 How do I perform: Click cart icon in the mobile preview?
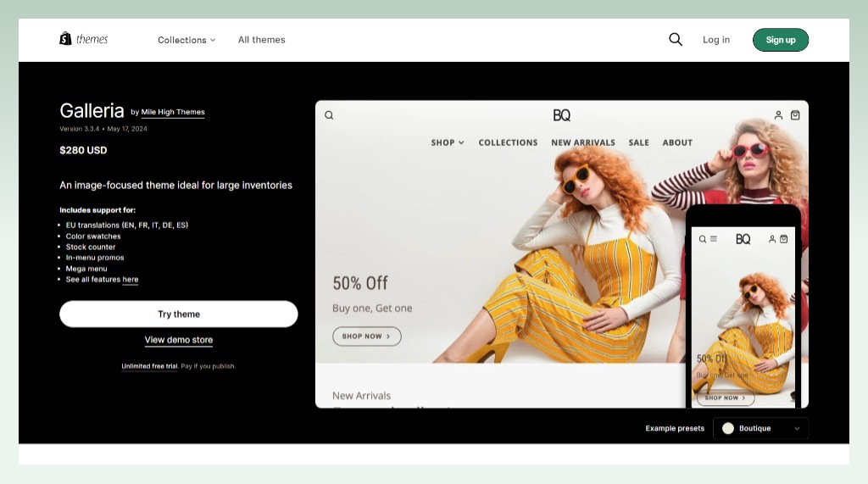[x=783, y=239]
